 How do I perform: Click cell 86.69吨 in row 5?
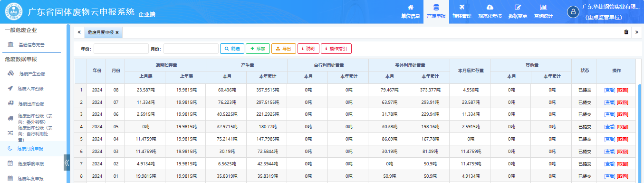389,139
